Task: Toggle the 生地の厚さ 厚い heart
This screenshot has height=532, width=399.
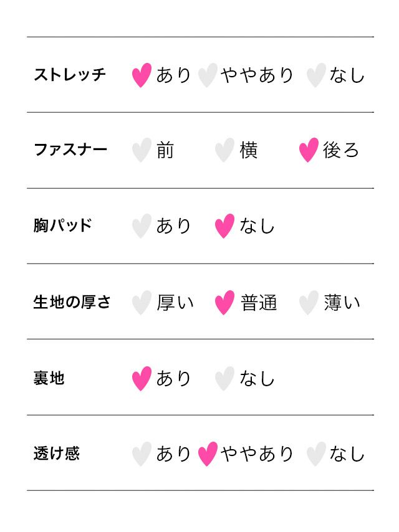Action: 142,302
